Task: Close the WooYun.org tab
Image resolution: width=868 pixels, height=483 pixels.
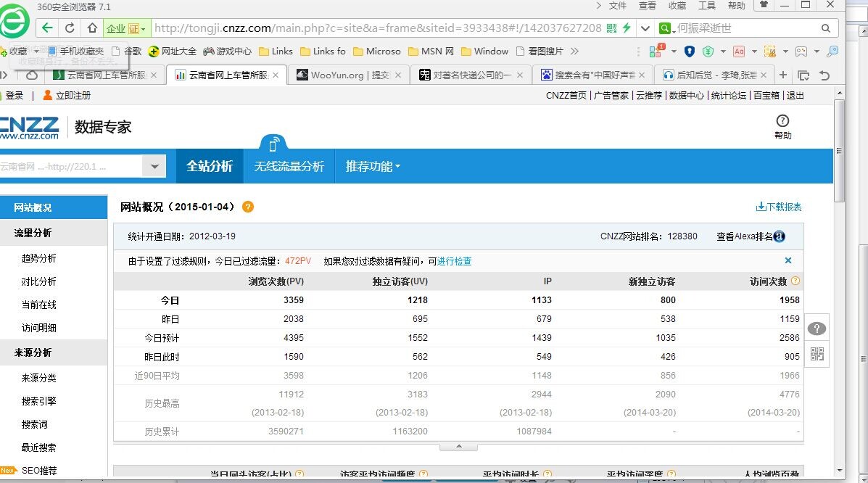Action: (398, 75)
